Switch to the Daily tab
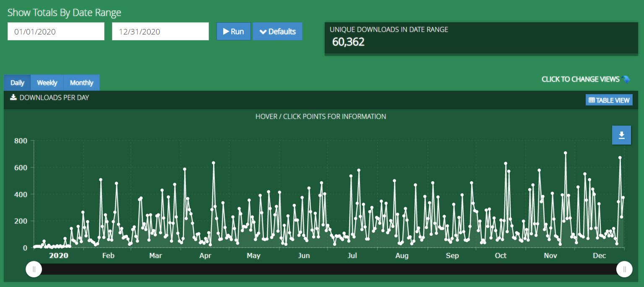 coord(17,83)
